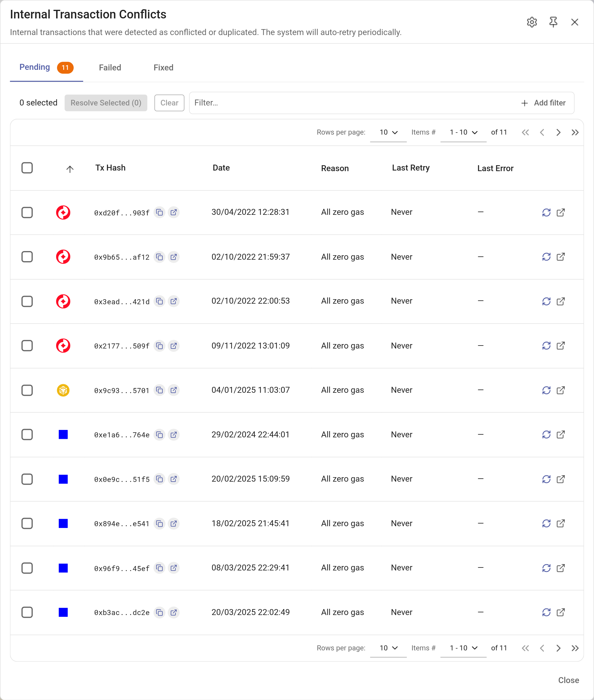
Task: Copy hash 0x9c93...5701
Action: coord(159,390)
